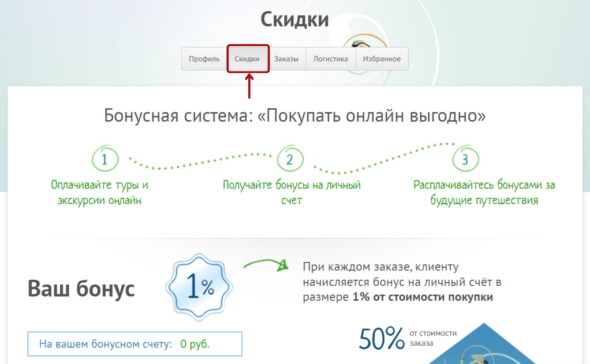The image size is (590, 364).
Task: Click the Получайте бонусы на личный счет text
Action: tap(292, 192)
